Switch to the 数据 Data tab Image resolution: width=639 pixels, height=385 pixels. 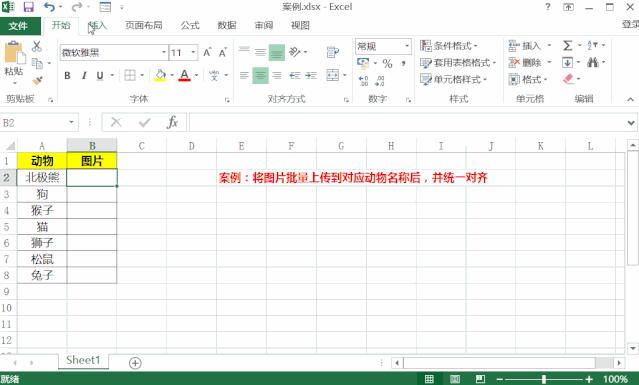pyautogui.click(x=227, y=25)
